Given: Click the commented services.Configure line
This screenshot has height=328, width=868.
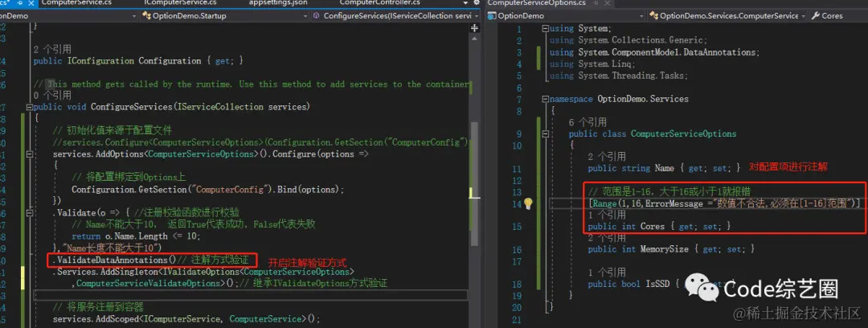Looking at the screenshot, I should pyautogui.click(x=260, y=141).
